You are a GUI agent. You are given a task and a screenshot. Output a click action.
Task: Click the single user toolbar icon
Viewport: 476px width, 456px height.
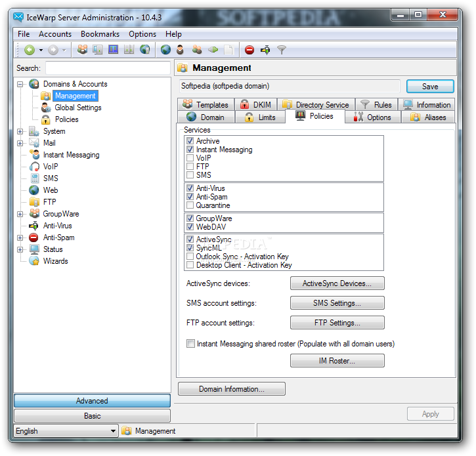(180, 49)
